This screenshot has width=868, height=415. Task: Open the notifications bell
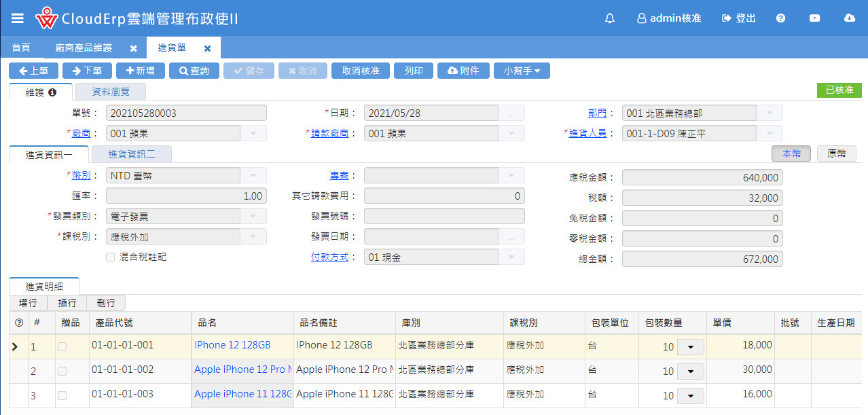(x=609, y=18)
